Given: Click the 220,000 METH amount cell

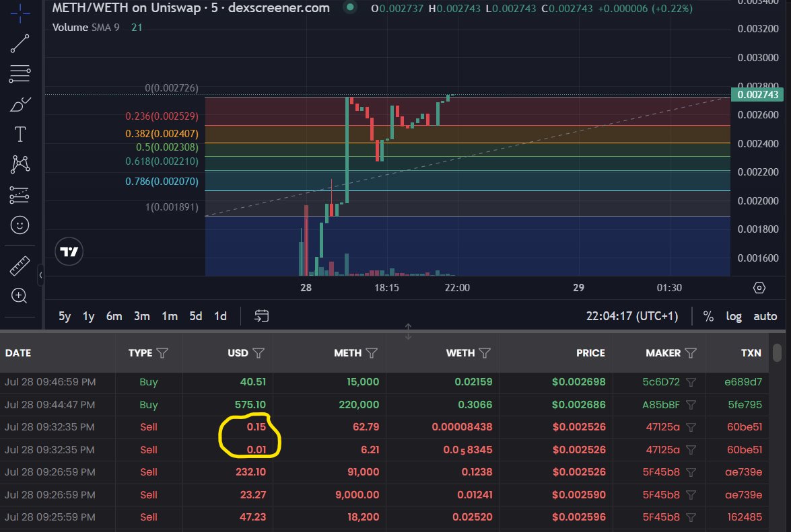Looking at the screenshot, I should click(358, 404).
